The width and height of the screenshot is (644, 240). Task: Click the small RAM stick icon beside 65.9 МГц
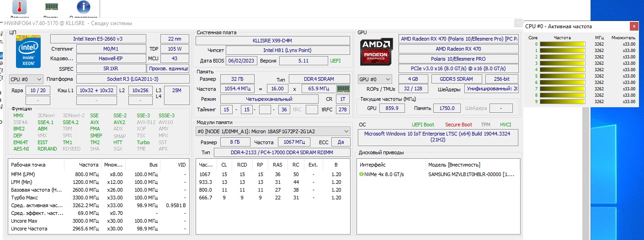[343, 89]
